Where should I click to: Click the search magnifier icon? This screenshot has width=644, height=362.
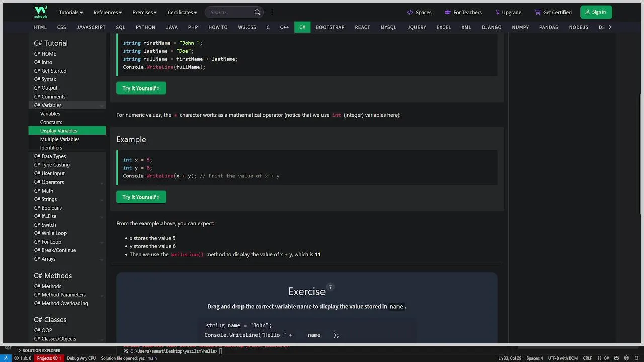[x=258, y=12]
